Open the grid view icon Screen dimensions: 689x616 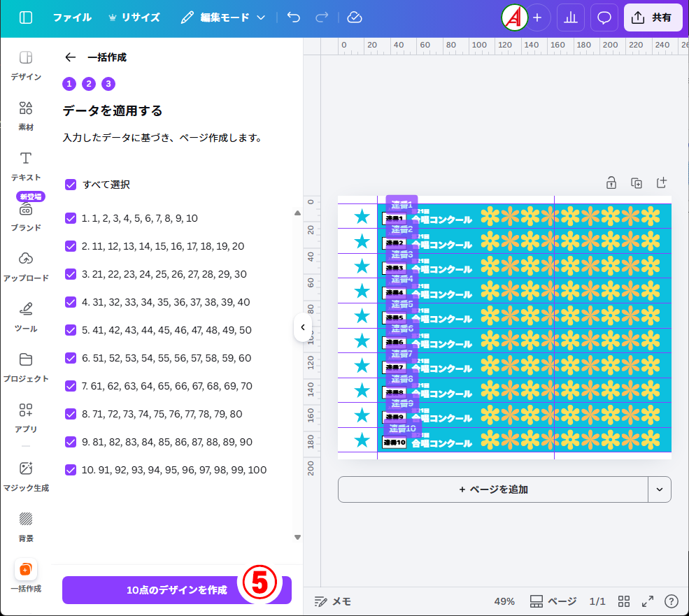click(624, 601)
